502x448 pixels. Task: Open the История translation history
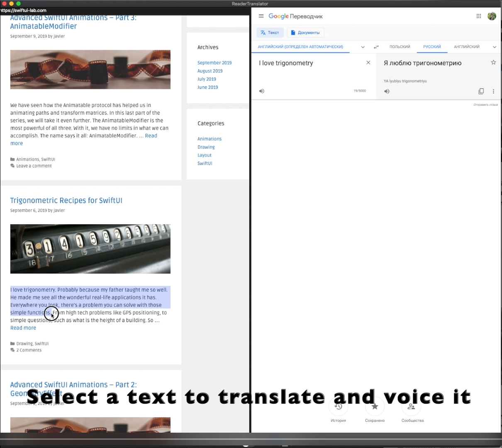[338, 408]
